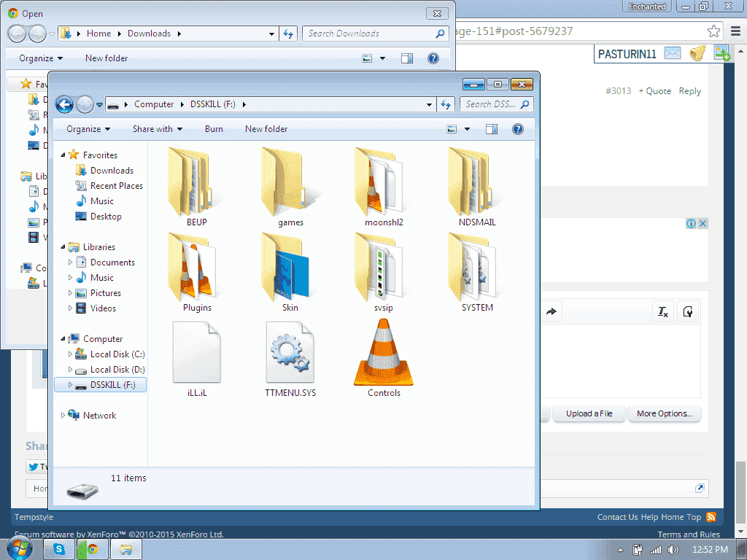Click Back arrow in DSSKILL window
This screenshot has height=560, width=747.
tap(64, 104)
